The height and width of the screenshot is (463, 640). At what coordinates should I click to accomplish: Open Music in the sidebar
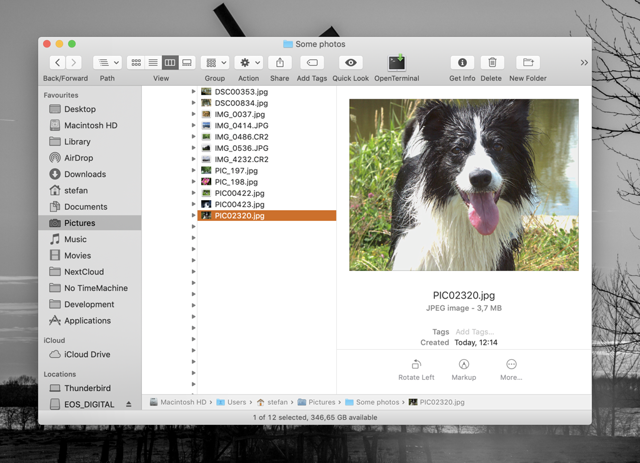tap(90, 239)
